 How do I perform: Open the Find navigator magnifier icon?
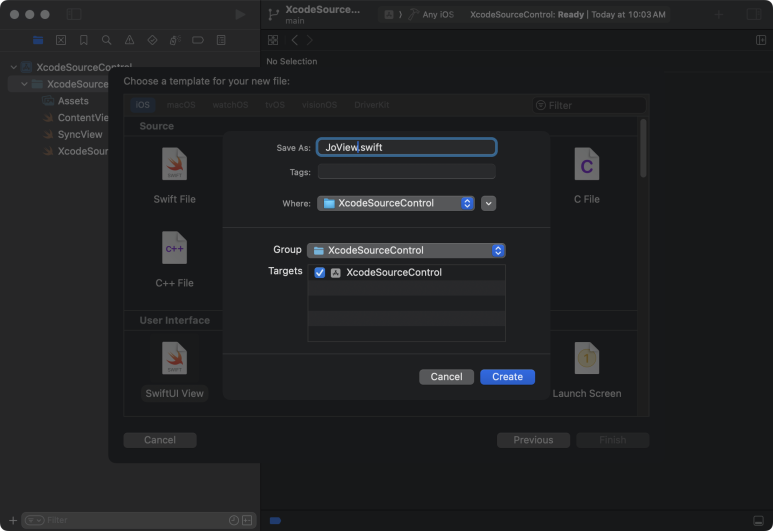[106, 40]
